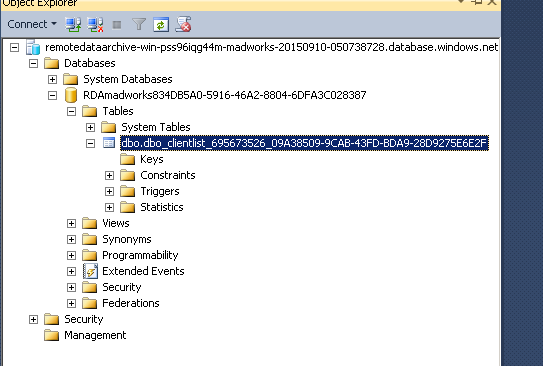Collapse the RDAmadworks database node

click(x=52, y=95)
